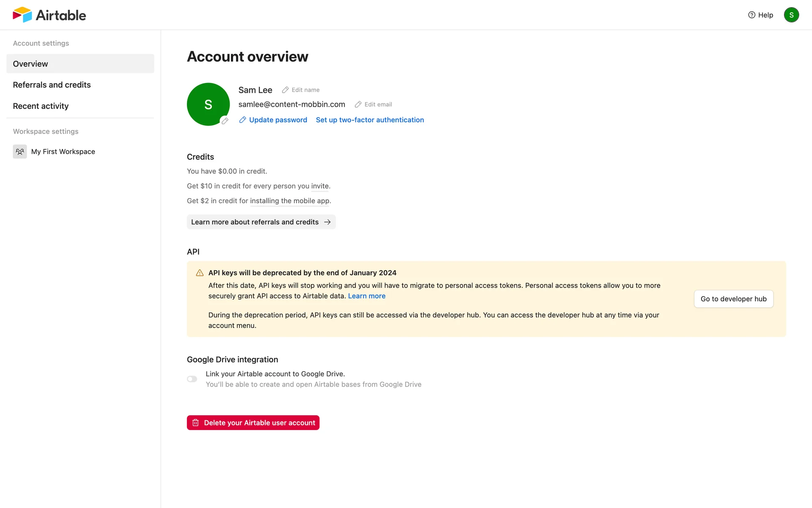Screen dimensions: 812x508
Task: Edit profile photo via avatar pencil badge
Action: tap(225, 121)
